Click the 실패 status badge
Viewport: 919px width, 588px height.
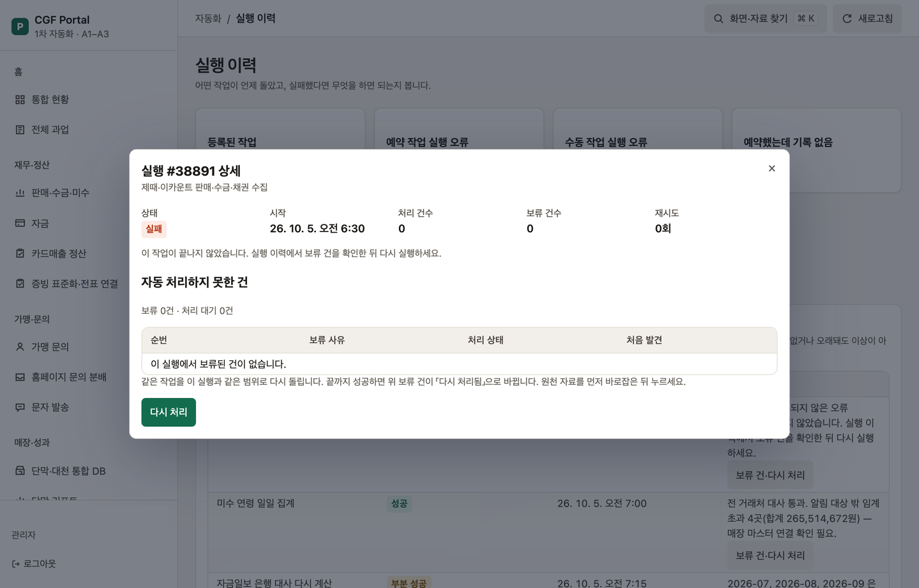point(154,229)
